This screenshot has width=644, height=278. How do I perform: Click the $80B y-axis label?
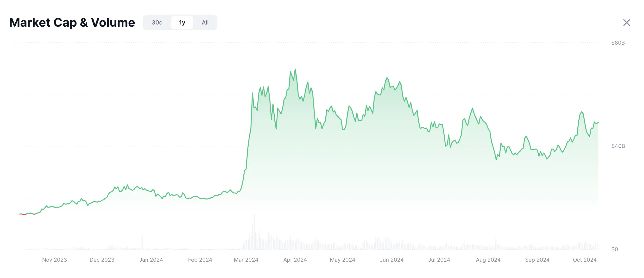click(x=618, y=43)
